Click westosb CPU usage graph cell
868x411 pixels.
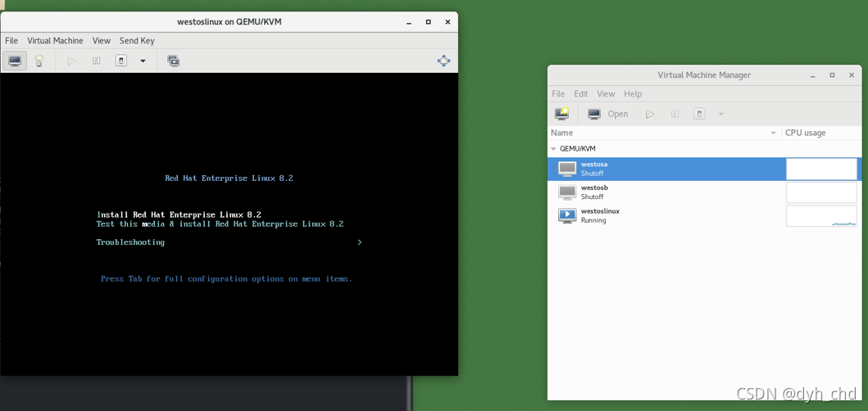tap(821, 192)
